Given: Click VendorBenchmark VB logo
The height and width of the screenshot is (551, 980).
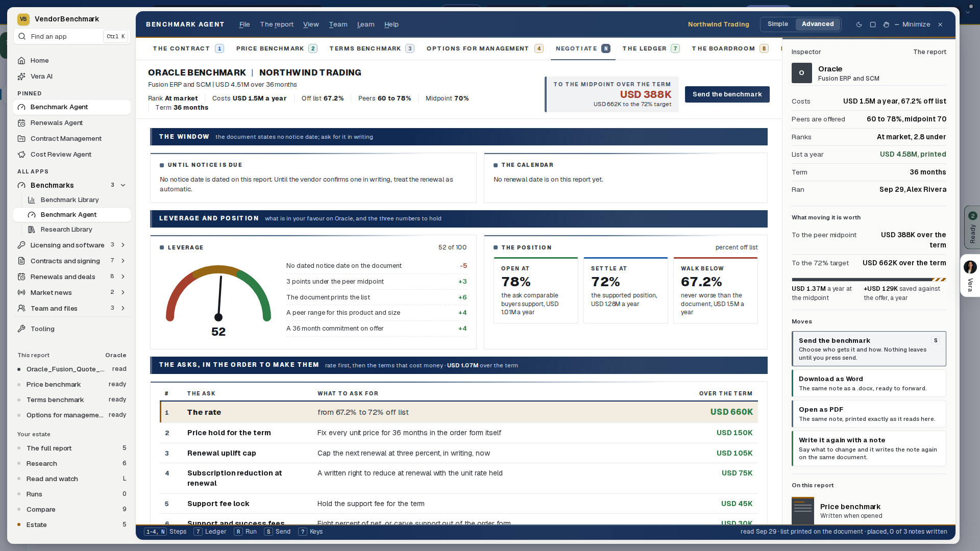Looking at the screenshot, I should click(x=23, y=19).
